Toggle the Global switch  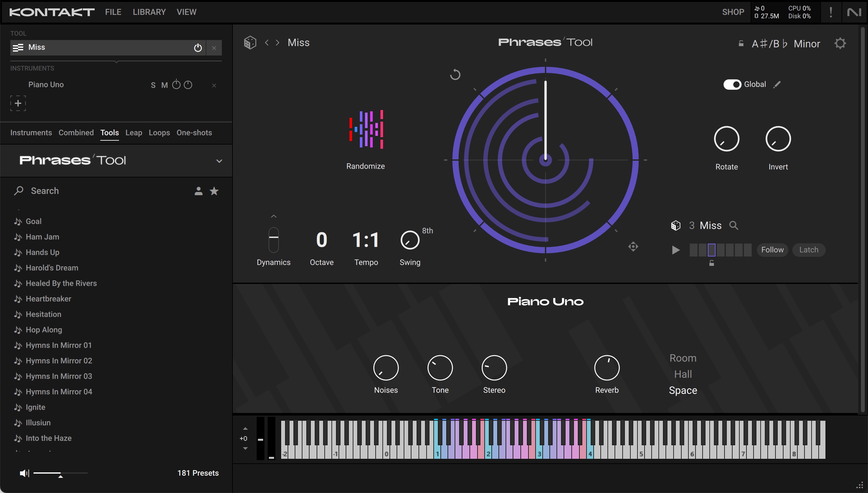(732, 85)
